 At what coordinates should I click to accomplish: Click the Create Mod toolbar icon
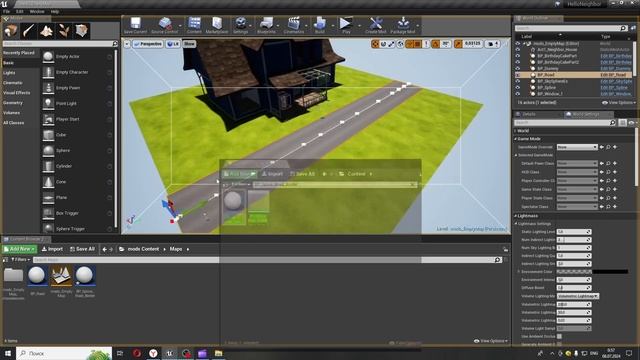pos(376,23)
